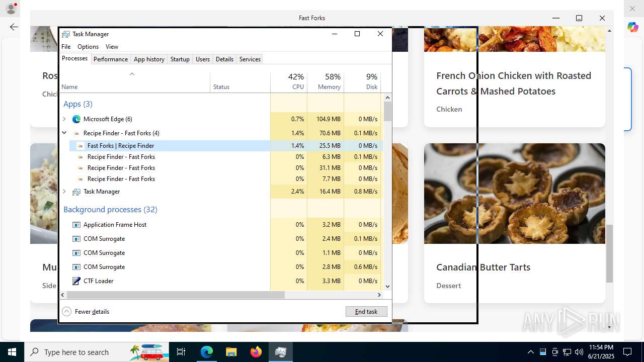Screen dimensions: 644x362
Task: Click the Task Manager title bar icon
Action: click(x=66, y=34)
